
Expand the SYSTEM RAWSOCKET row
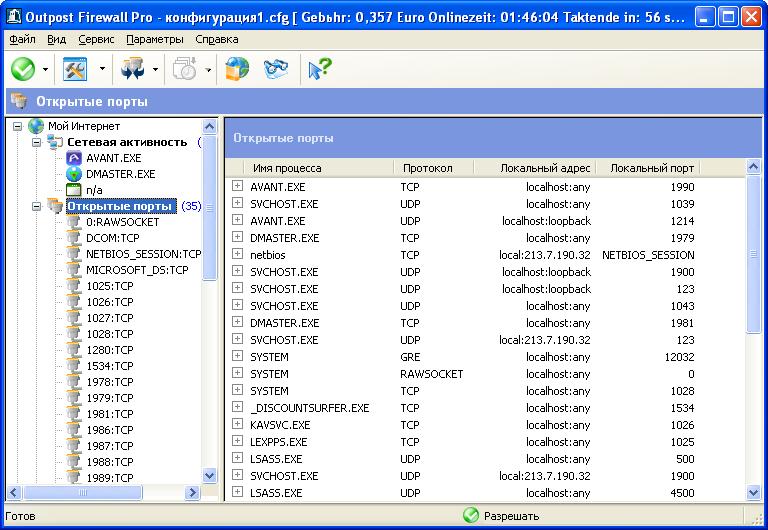coord(238,373)
